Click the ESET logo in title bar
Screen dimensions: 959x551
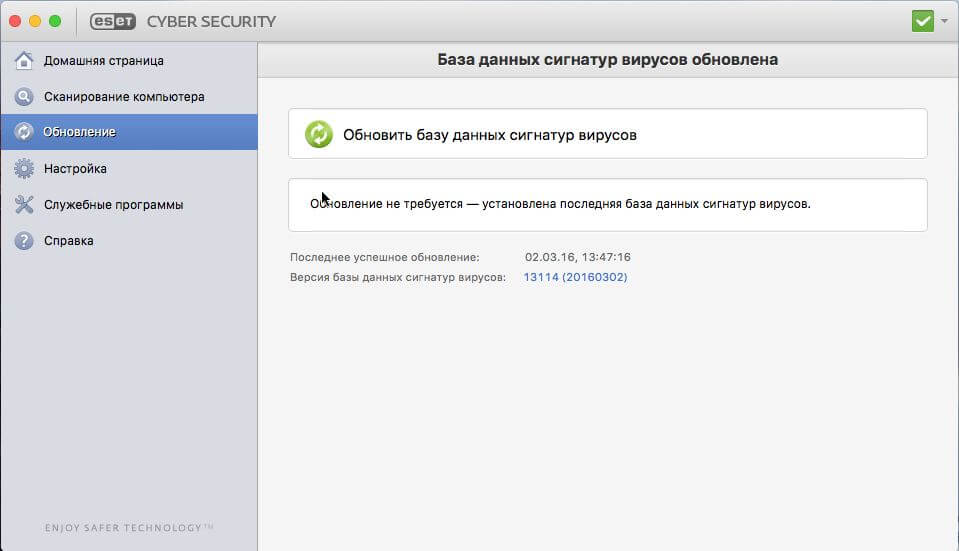click(113, 21)
